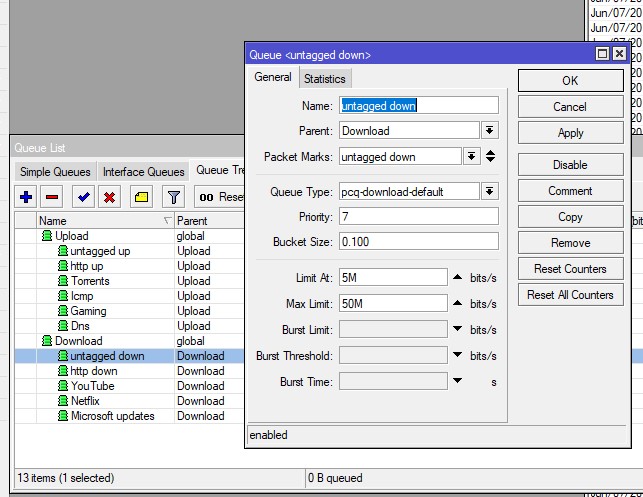Click green queue icon beside Upload
Image resolution: width=643 pixels, height=497 pixels.
(x=47, y=236)
